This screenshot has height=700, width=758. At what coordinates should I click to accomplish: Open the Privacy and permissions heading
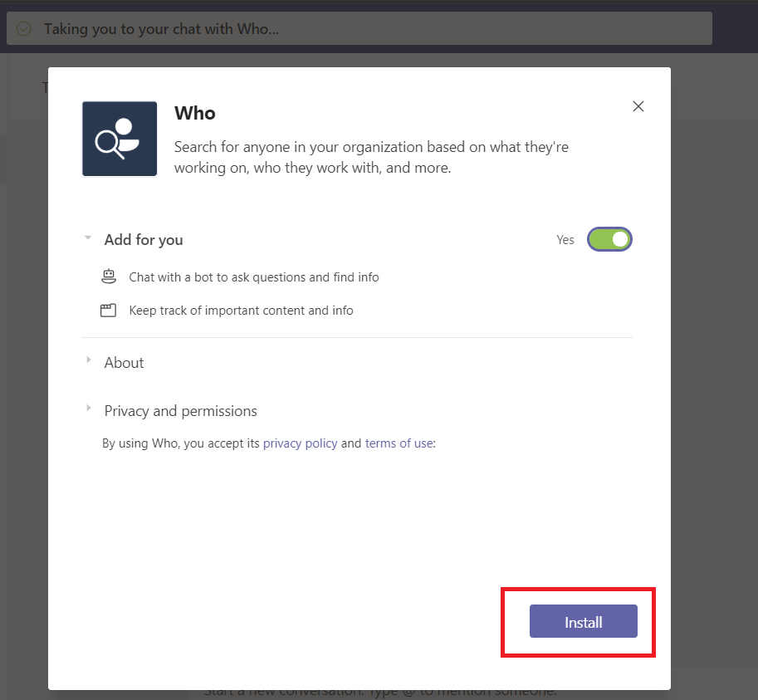pos(181,411)
